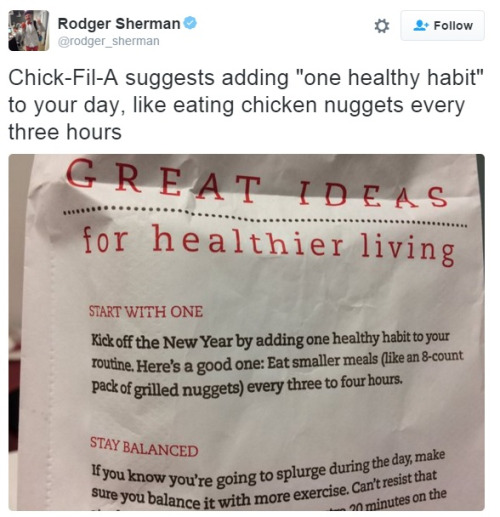Click 'for healthier living' text in photo
The image size is (500, 517).
pos(268,245)
